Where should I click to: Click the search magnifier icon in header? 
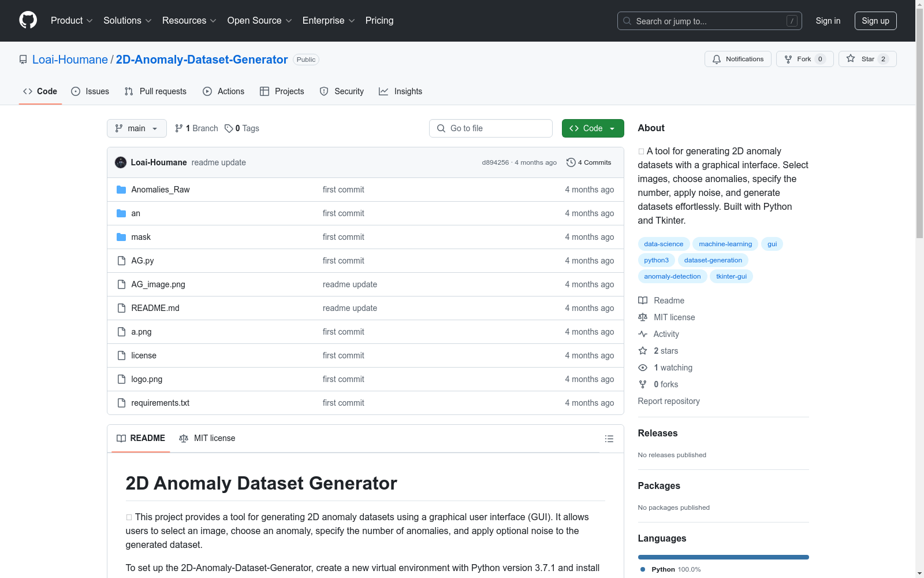[627, 21]
